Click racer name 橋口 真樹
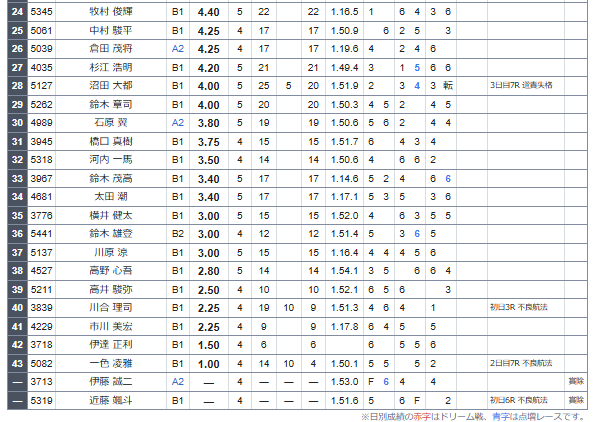The image size is (593, 422). pyautogui.click(x=111, y=141)
